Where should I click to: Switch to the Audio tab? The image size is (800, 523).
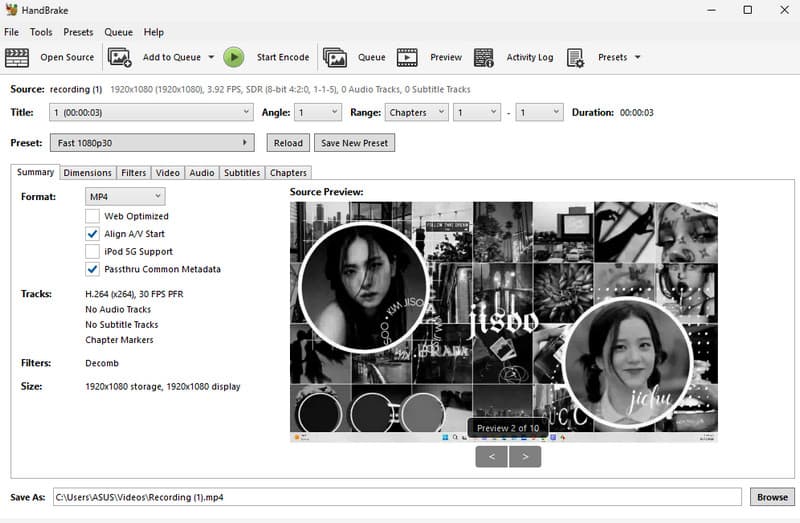pyautogui.click(x=202, y=172)
